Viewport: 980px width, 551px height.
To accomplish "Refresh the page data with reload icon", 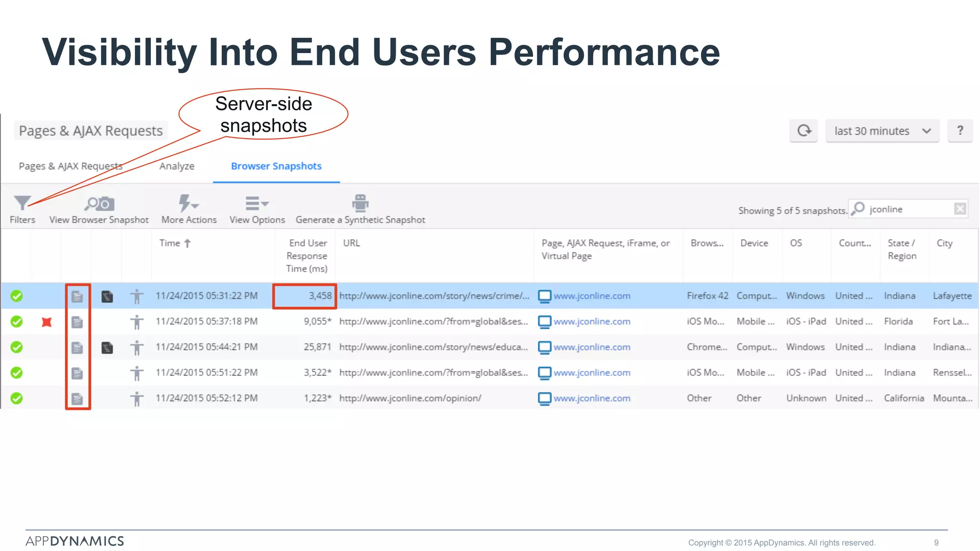I will (804, 131).
